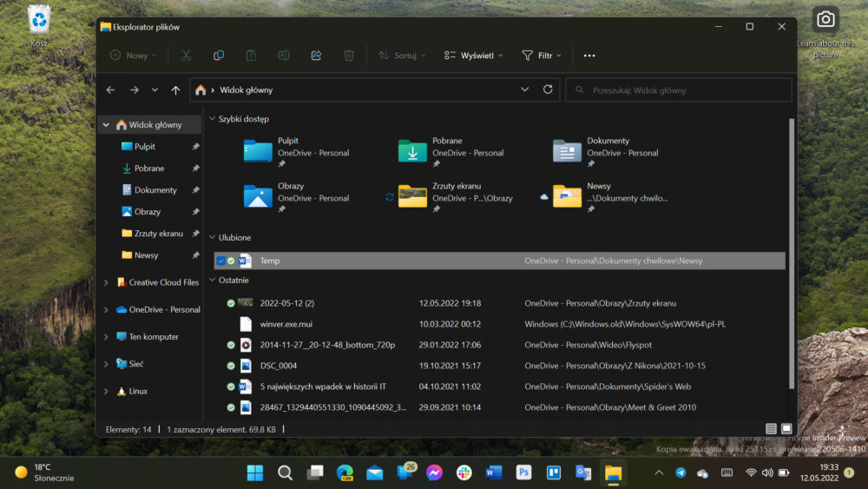This screenshot has width=868, height=489.
Task: Open the Sortuj dropdown
Action: point(402,56)
